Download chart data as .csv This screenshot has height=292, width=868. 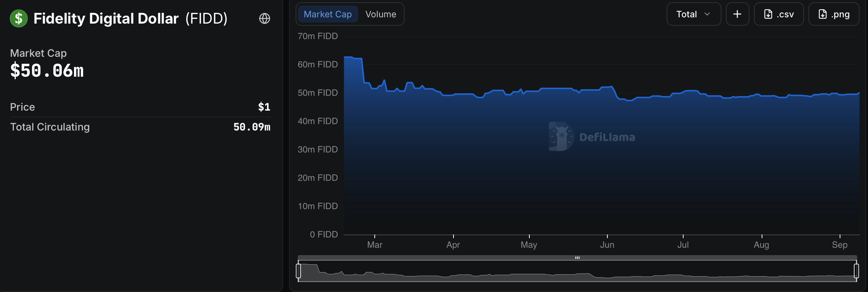coord(779,14)
